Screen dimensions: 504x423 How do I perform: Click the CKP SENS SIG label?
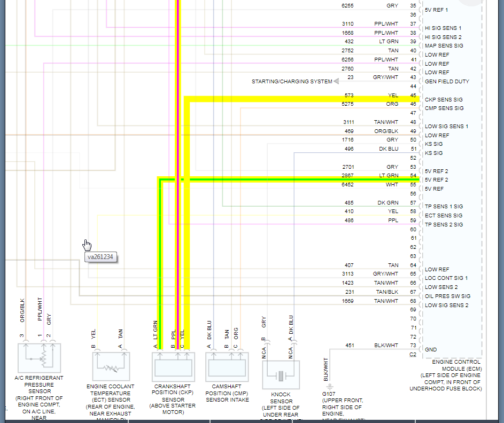(x=444, y=99)
